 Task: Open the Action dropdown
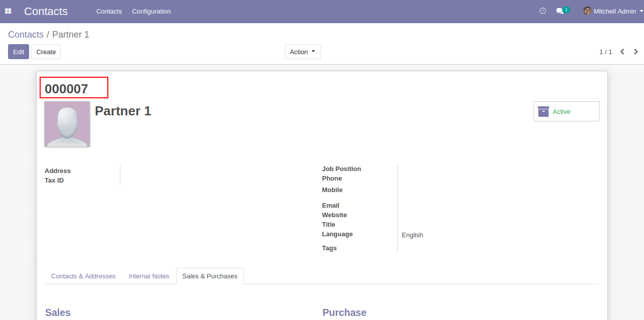(x=303, y=52)
